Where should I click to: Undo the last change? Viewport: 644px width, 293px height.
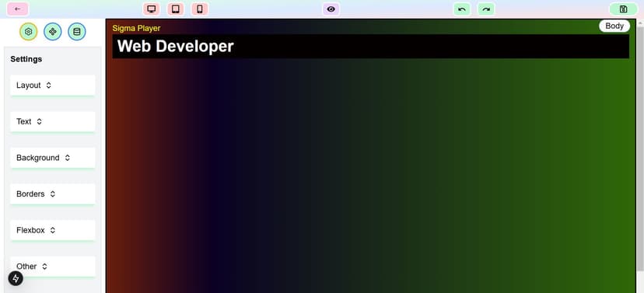coord(462,9)
